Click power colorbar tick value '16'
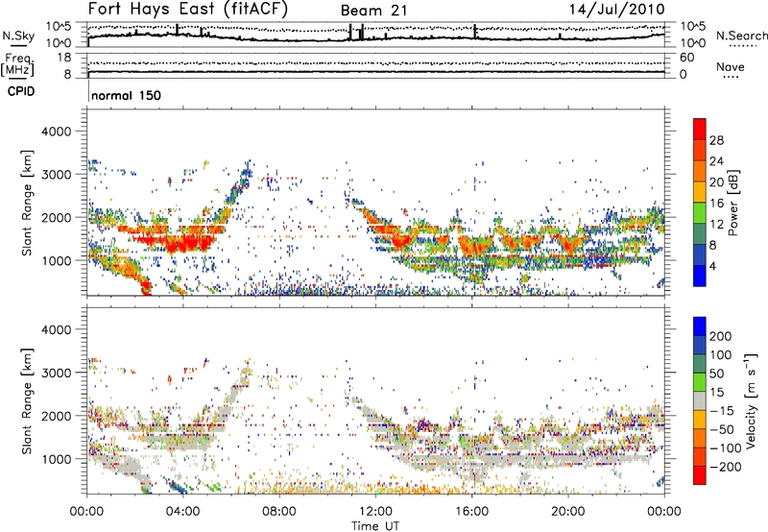The height and width of the screenshot is (532, 768). click(x=716, y=204)
